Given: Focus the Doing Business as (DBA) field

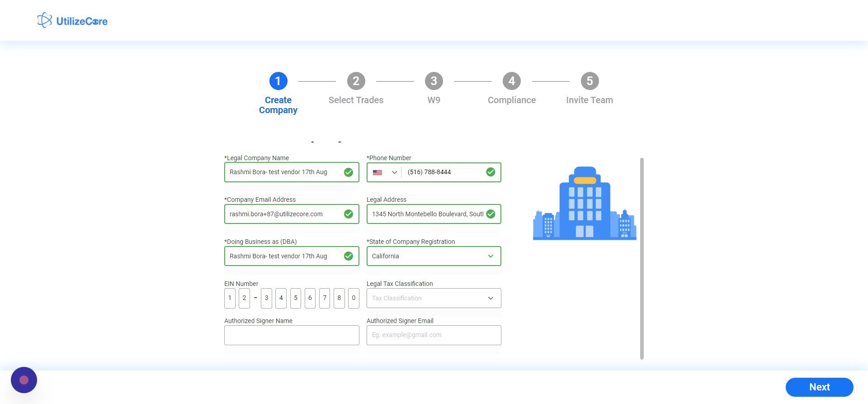Looking at the screenshot, I should click(x=292, y=256).
